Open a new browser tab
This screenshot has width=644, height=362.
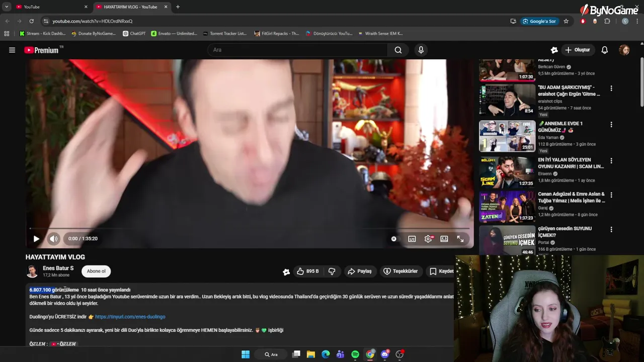178,7
